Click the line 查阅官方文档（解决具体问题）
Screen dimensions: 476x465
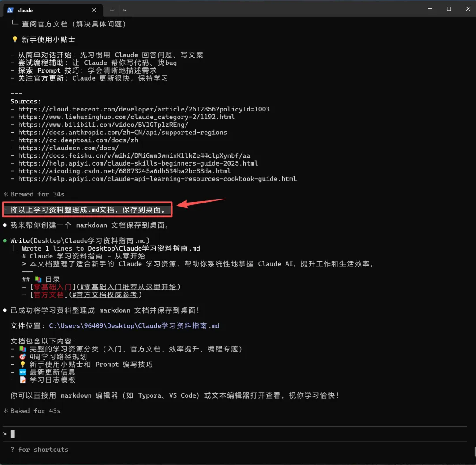tap(74, 24)
